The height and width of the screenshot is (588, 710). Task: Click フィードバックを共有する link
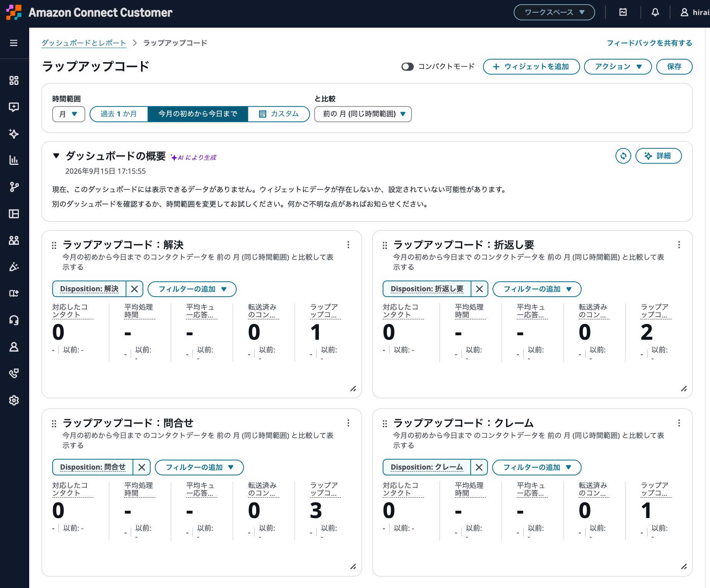[649, 43]
